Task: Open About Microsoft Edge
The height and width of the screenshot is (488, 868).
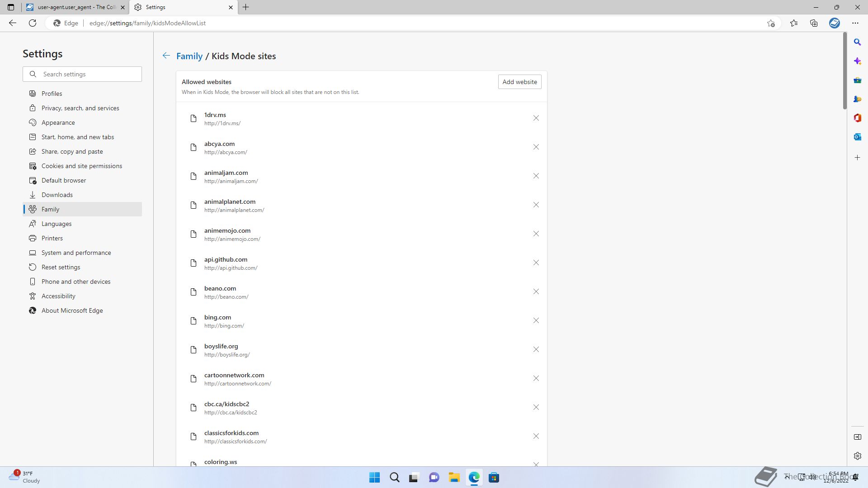Action: tap(82, 310)
